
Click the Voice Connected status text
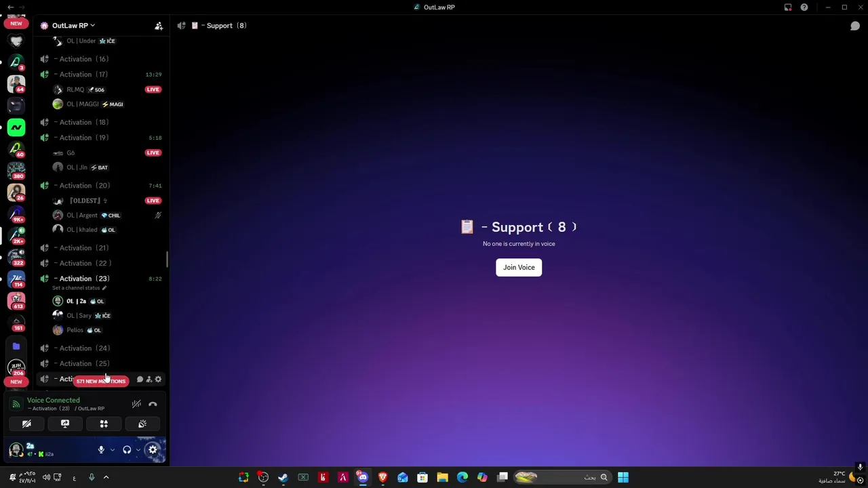54,400
